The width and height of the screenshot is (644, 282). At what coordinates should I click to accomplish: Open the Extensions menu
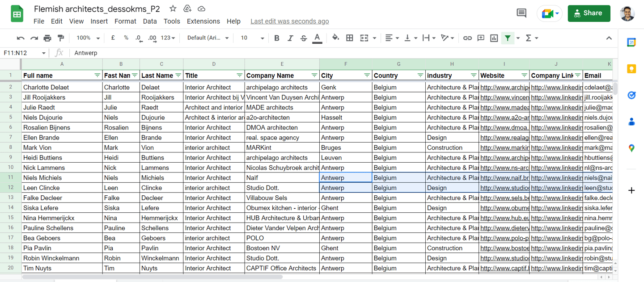coord(203,21)
